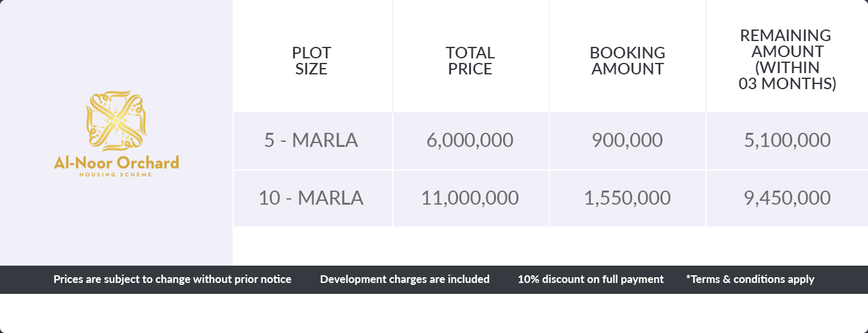Select the PLOT SIZE column header

click(x=312, y=61)
